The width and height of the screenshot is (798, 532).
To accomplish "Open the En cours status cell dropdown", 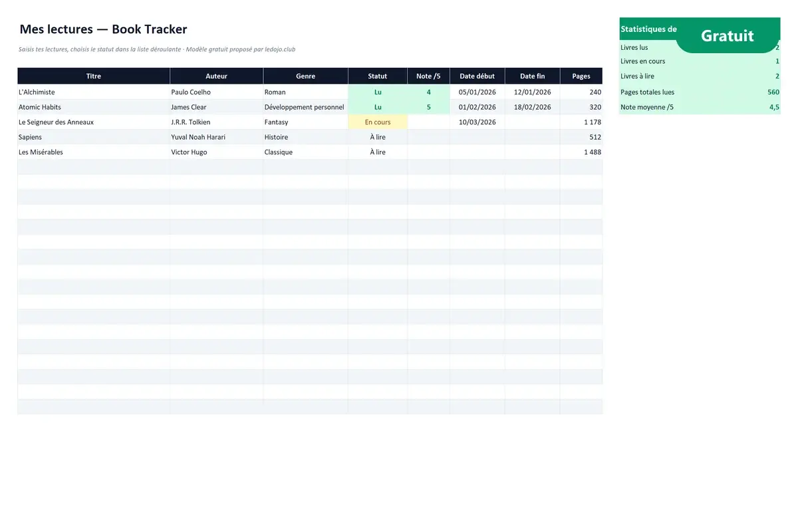I will (378, 122).
